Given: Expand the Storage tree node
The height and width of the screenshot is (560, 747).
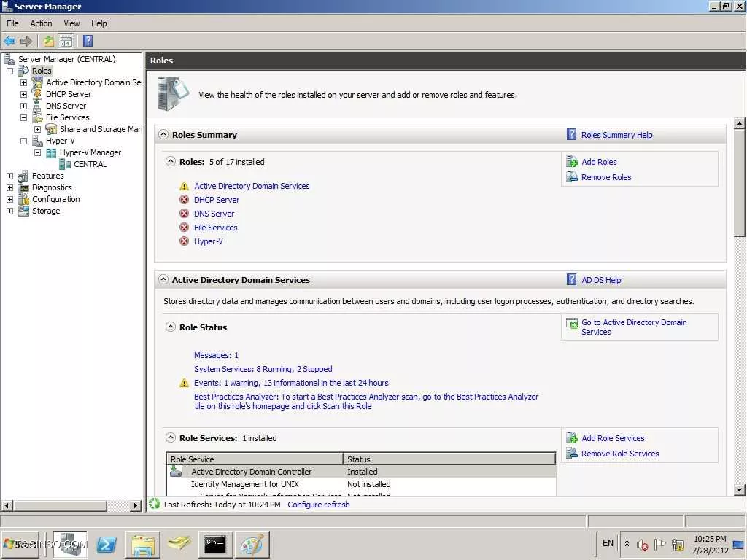Looking at the screenshot, I should click(9, 211).
